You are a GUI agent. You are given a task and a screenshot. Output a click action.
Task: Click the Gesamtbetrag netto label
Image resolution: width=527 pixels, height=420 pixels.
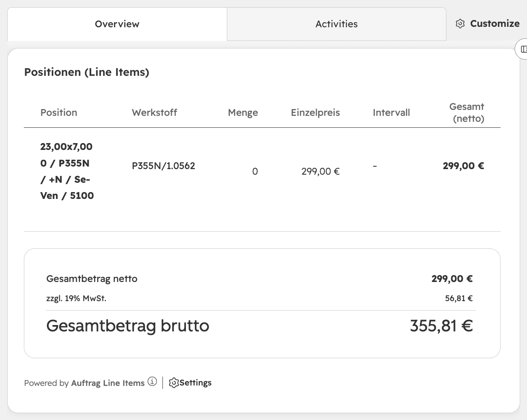pyautogui.click(x=92, y=279)
